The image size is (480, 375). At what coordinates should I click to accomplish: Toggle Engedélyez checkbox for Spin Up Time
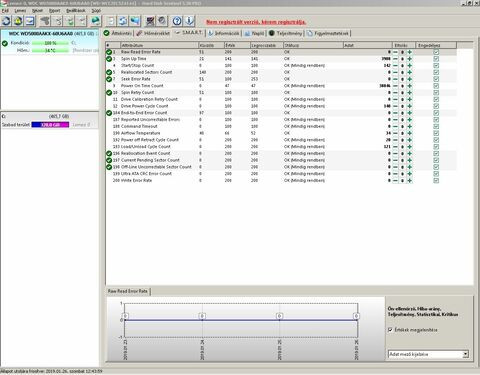436,59
